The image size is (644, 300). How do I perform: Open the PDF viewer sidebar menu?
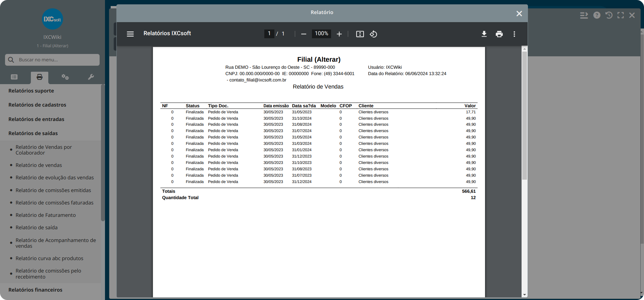[x=130, y=34]
